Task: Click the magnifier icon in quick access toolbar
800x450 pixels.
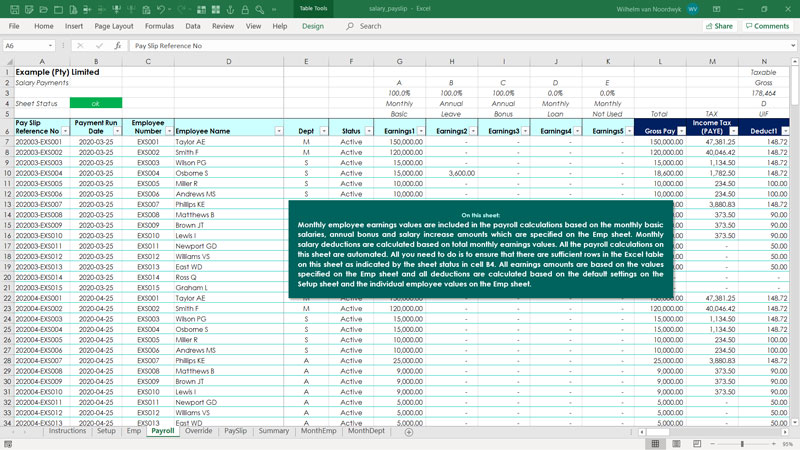Action: click(x=260, y=9)
